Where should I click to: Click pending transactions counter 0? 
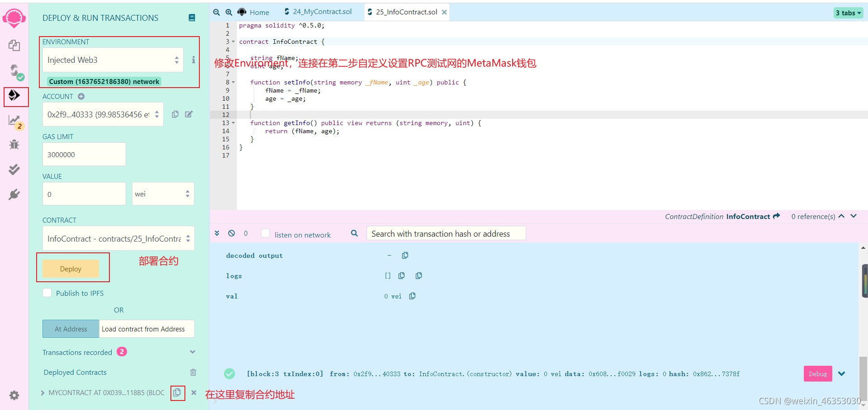point(245,233)
